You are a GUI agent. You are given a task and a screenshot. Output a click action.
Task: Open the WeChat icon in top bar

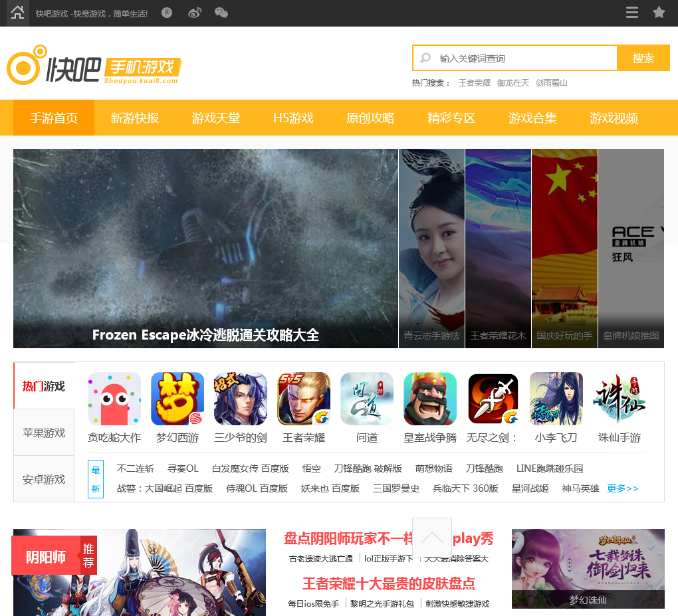click(221, 13)
